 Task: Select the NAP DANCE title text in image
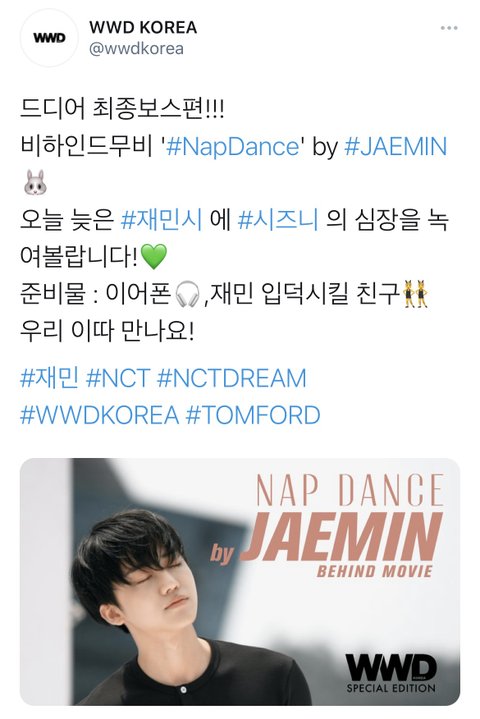point(349,490)
